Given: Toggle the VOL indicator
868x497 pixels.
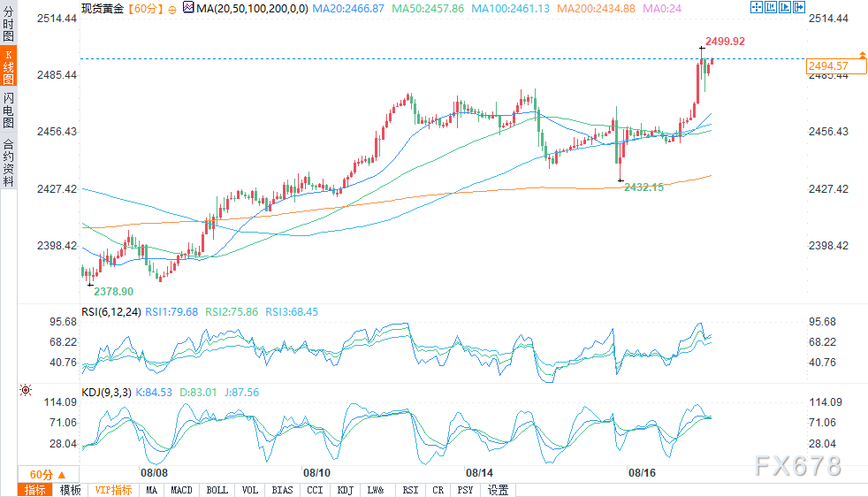Looking at the screenshot, I should point(249,490).
